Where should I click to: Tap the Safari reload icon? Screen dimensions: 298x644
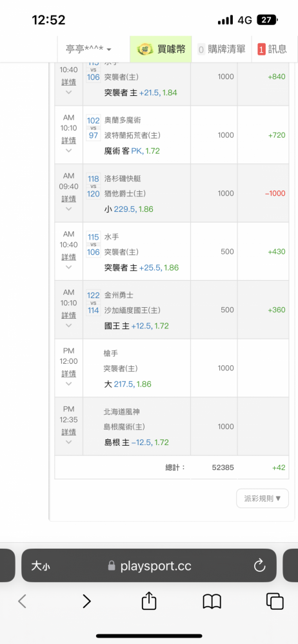click(260, 565)
